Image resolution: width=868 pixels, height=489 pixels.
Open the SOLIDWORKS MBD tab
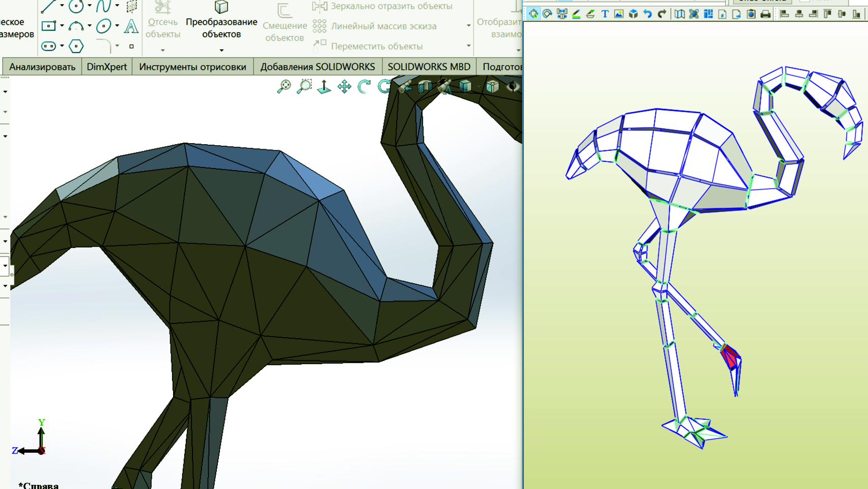pyautogui.click(x=429, y=67)
